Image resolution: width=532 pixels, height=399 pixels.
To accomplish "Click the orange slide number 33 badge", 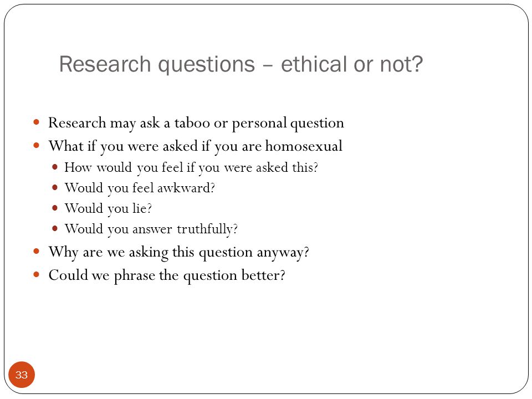I will 22,375.
